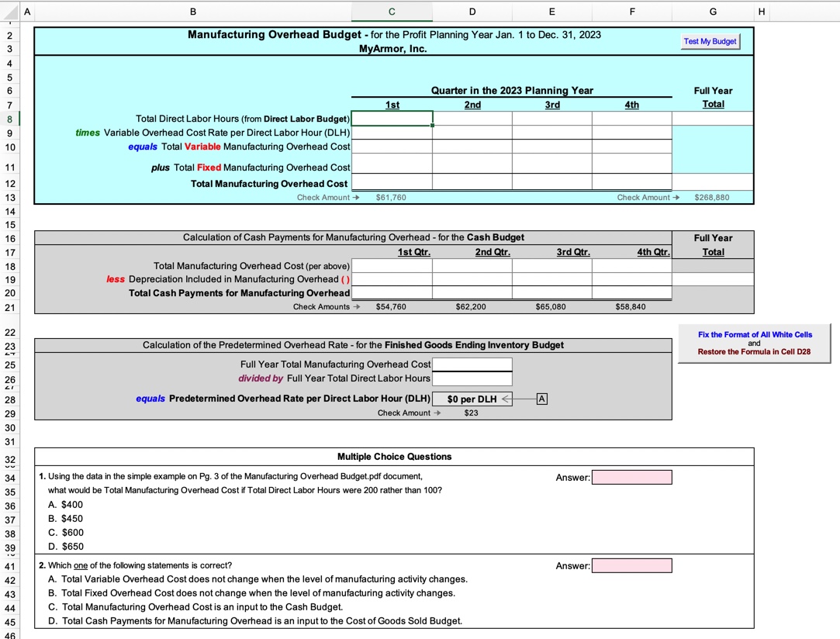Click the $268,880 Full Year check amount

click(712, 197)
